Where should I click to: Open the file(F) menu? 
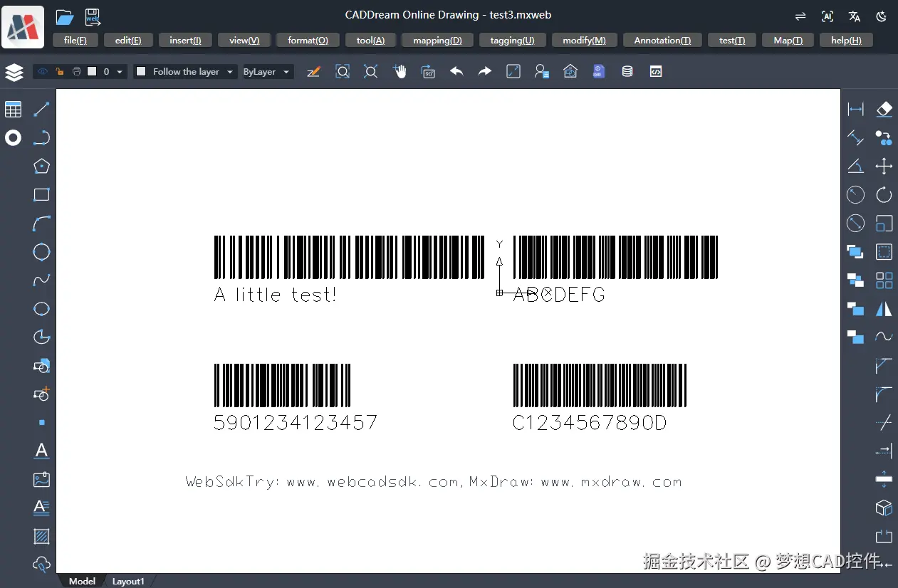(75, 41)
